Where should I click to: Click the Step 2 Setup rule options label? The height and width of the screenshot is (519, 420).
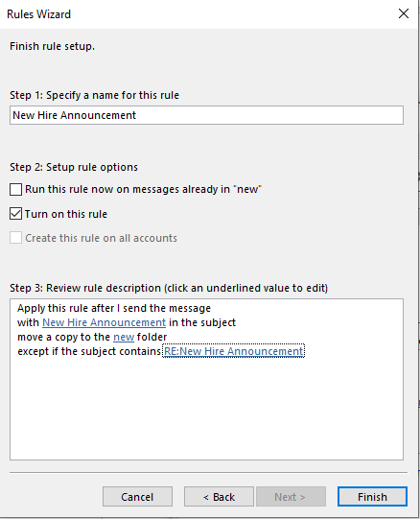tap(74, 167)
